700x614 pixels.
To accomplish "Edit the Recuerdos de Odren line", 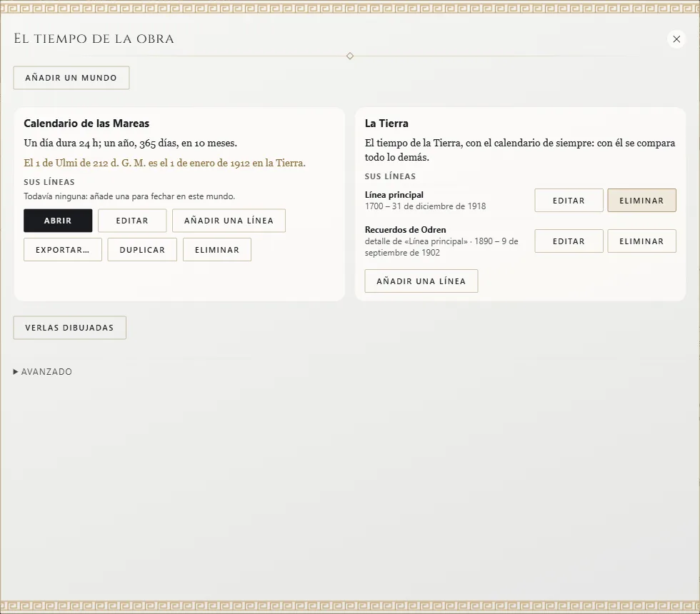I will point(569,241).
